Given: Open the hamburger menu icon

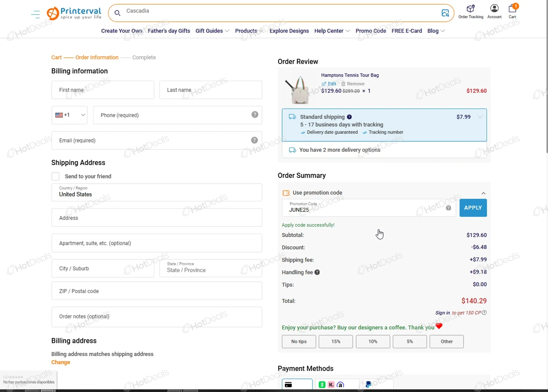Looking at the screenshot, I should [x=35, y=14].
